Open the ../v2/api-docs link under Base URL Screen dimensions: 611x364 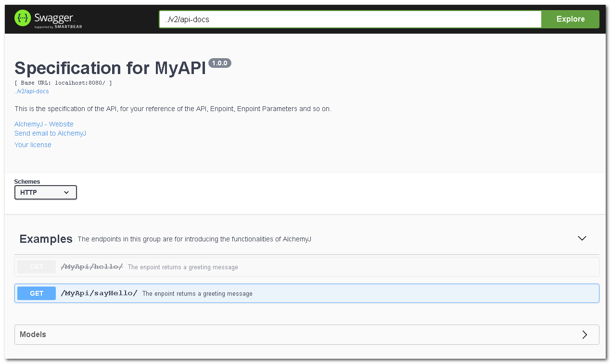[x=32, y=91]
